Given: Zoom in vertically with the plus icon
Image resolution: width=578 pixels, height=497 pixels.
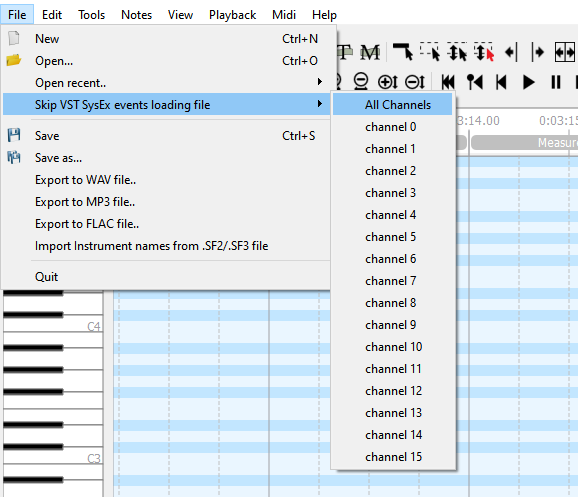Looking at the screenshot, I should coord(387,82).
